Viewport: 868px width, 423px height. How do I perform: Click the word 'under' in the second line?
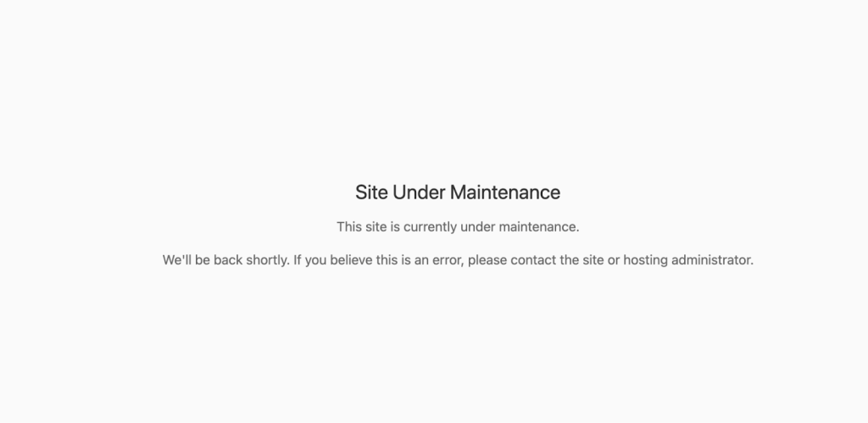pos(478,227)
